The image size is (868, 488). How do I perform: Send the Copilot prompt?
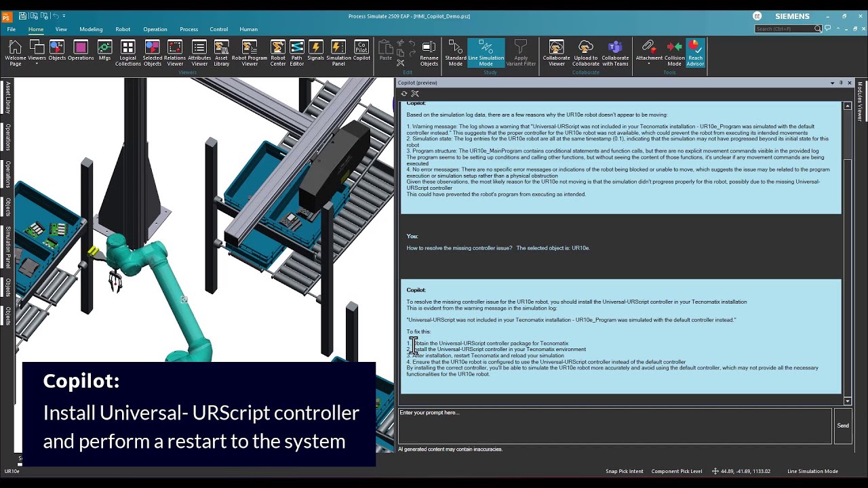coord(843,426)
